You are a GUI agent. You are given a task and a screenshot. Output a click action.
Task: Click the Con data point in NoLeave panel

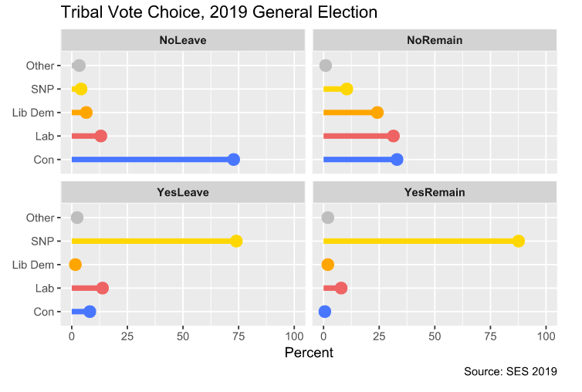(234, 160)
